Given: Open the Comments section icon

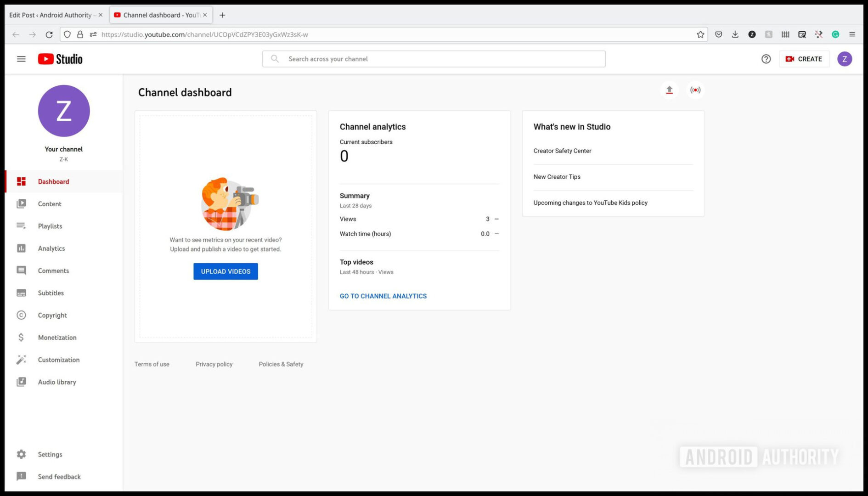Looking at the screenshot, I should coord(21,271).
